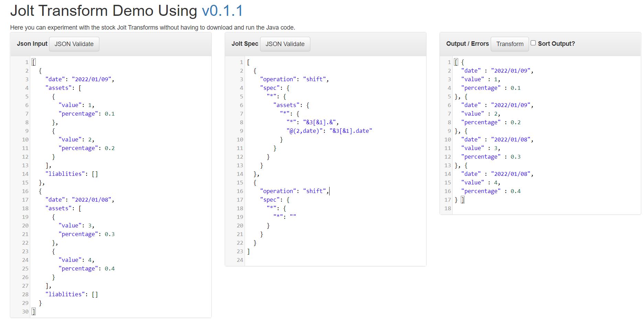Click line number 10 in Output gutter
This screenshot has height=320, width=644.
pyautogui.click(x=447, y=139)
